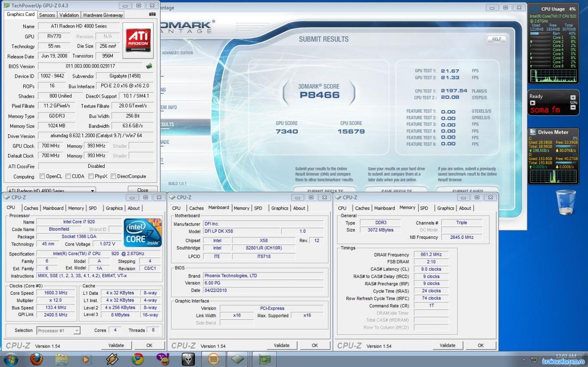Image resolution: width=588 pixels, height=367 pixels.
Task: Open About tab in left CPU-Z window
Action: click(133, 208)
